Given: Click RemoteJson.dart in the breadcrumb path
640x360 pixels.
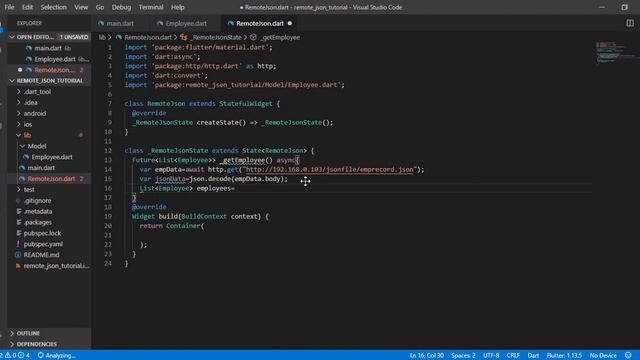Looking at the screenshot, I should click(x=148, y=37).
